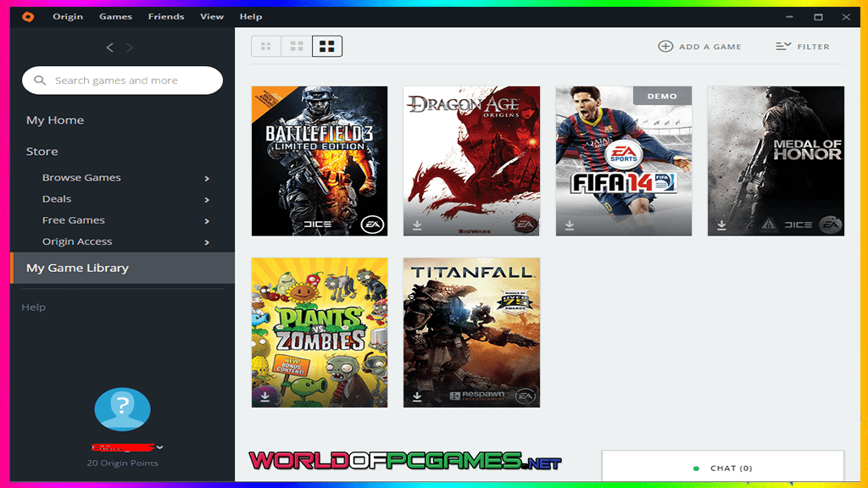Click ADD A GAME label
Image resolution: width=868 pixels, height=488 pixels.
point(709,47)
